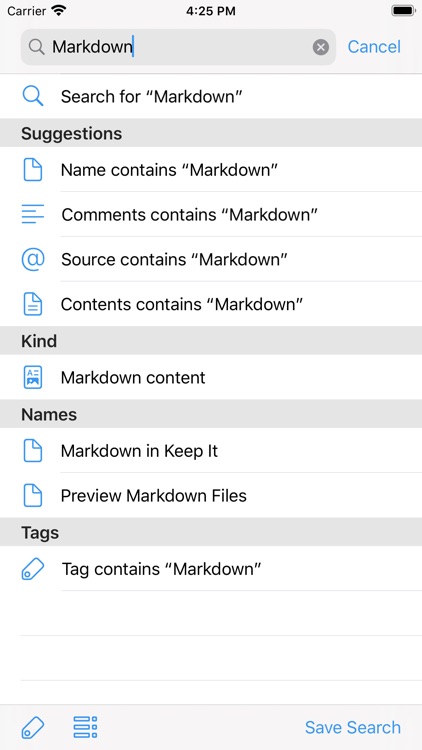
Task: Clear the search field text
Action: point(321,47)
